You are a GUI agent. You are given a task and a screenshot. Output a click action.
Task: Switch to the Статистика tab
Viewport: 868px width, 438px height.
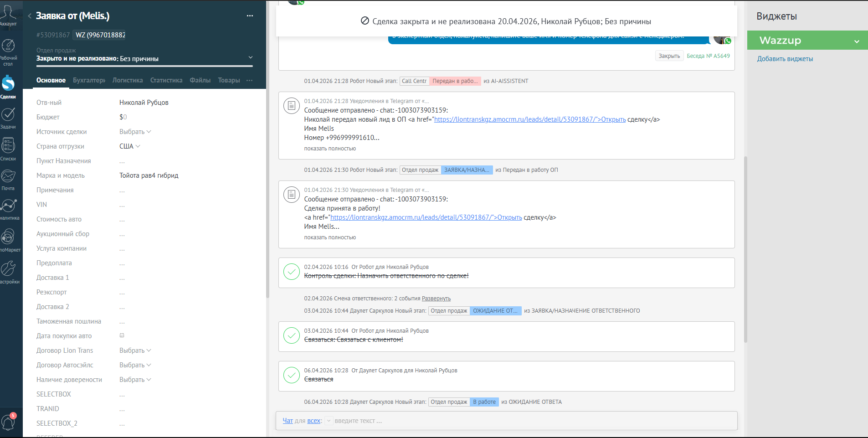click(166, 80)
